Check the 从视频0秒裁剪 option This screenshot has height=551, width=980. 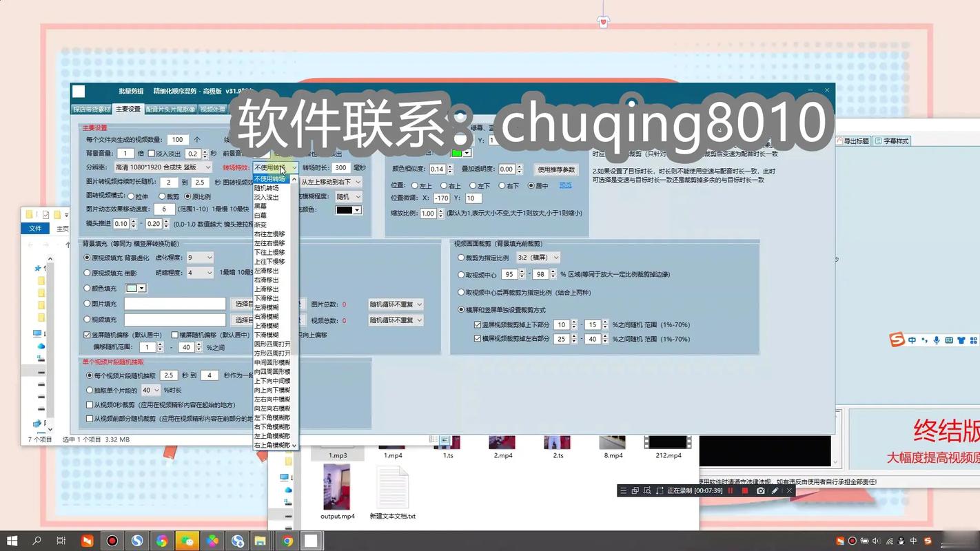click(x=89, y=405)
